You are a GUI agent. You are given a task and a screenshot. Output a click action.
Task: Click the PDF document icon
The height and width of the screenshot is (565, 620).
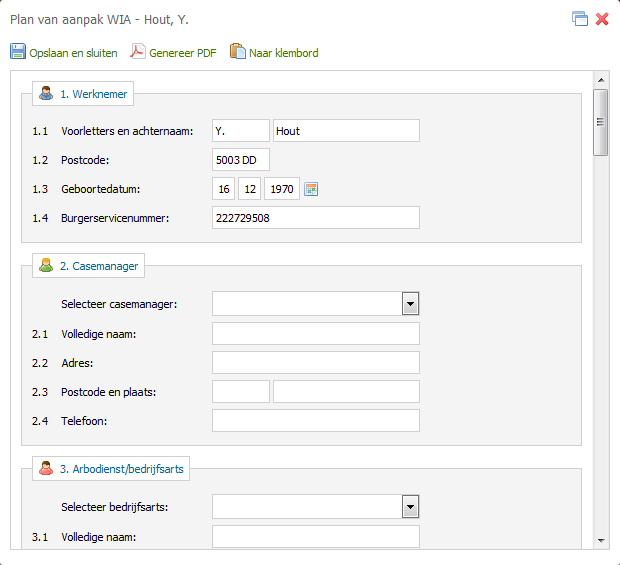coord(138,51)
